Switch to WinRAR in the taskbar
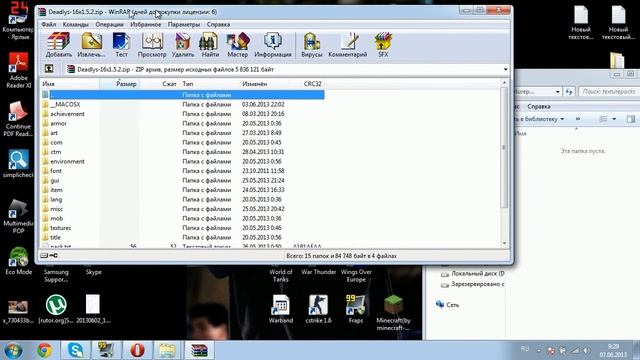The height and width of the screenshot is (360, 640). [x=200, y=351]
